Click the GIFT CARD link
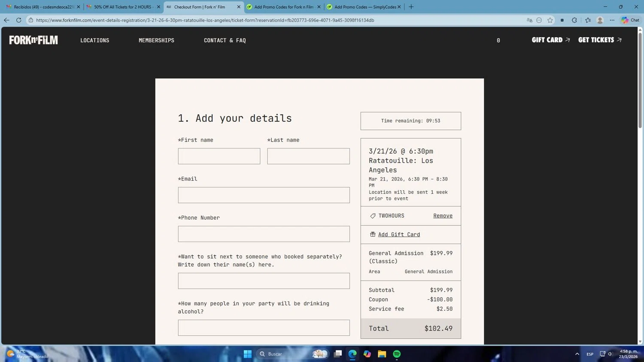644x362 pixels. (551, 40)
